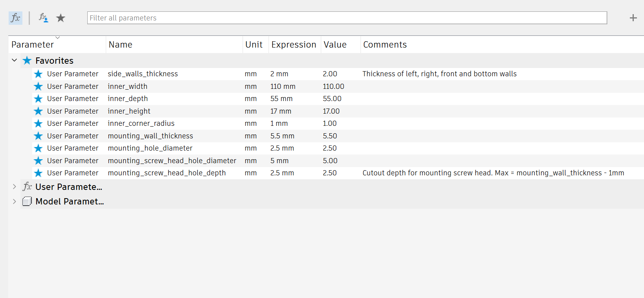Viewport: 644px width, 298px height.
Task: Select the mounting_screw_head_hole_depth name cell
Action: 167,173
